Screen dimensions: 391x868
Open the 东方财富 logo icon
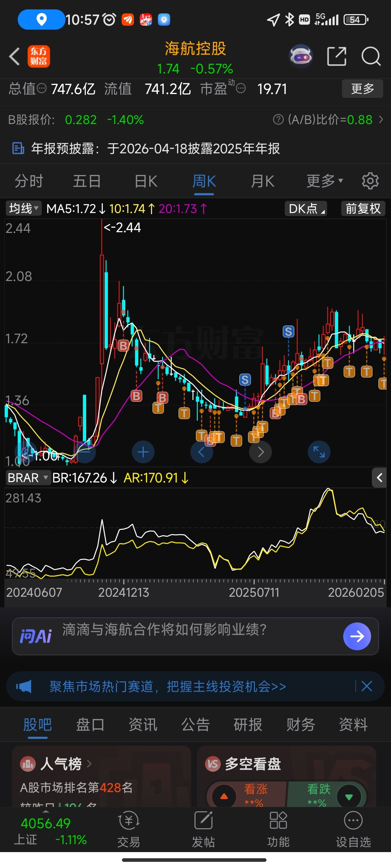point(39,57)
